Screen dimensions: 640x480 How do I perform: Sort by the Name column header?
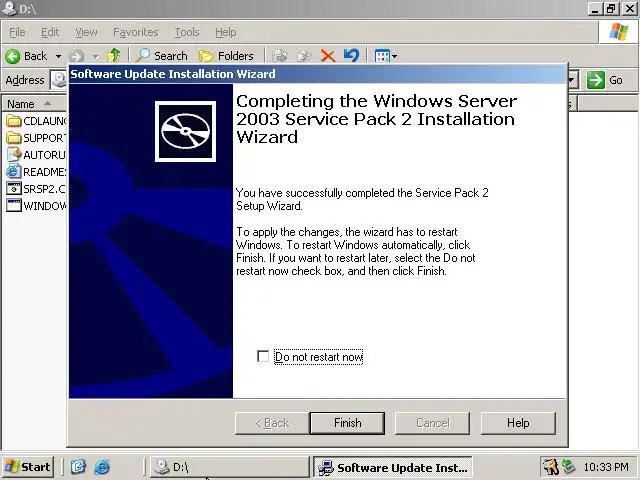(35, 104)
